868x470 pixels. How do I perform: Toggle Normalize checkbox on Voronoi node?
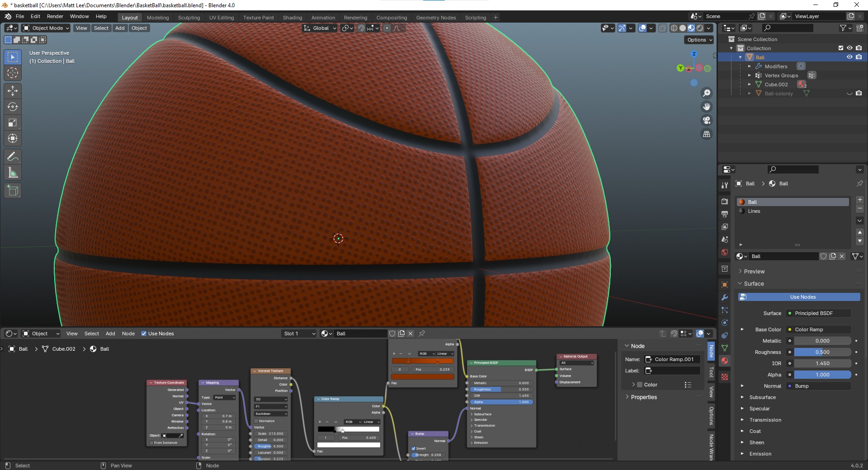point(256,421)
